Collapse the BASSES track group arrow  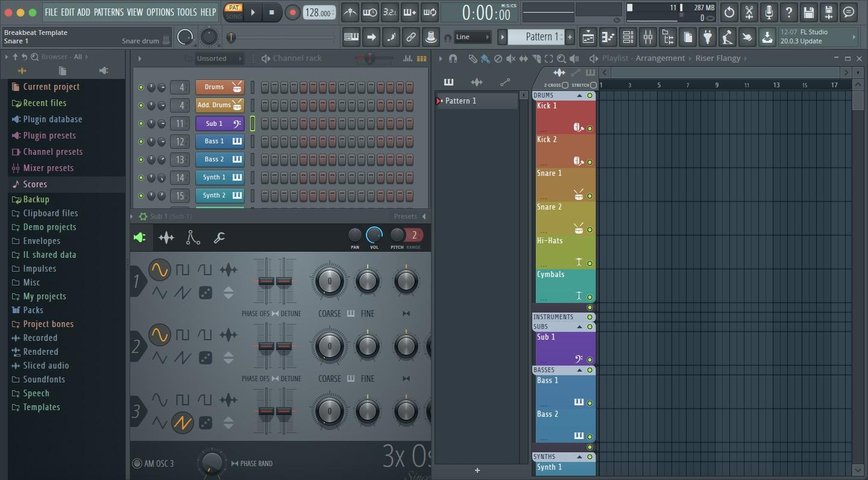point(579,370)
